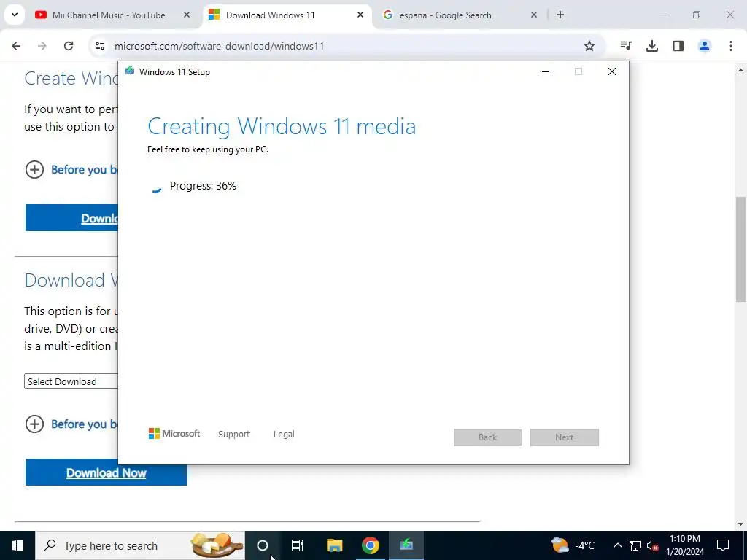The height and width of the screenshot is (560, 747).
Task: View site information icon in address bar
Action: (99, 46)
